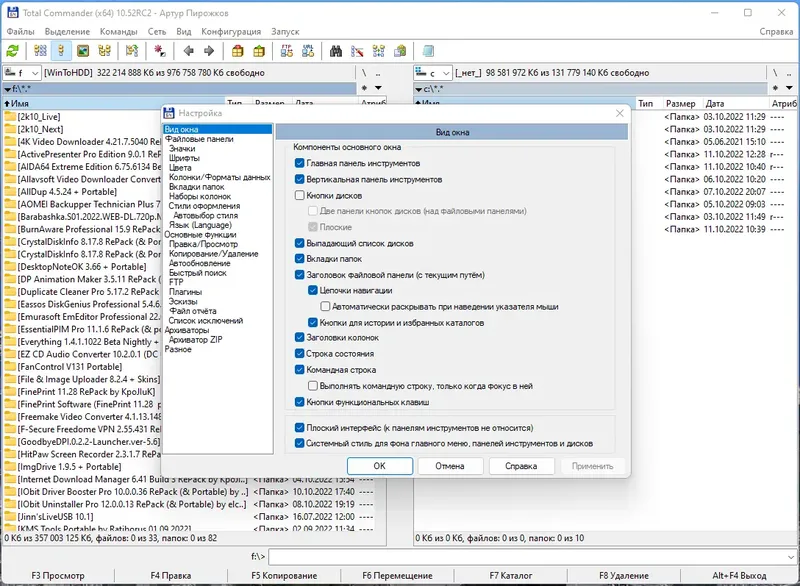
Task: Open the 'Справка' menu at right
Action: click(x=776, y=32)
